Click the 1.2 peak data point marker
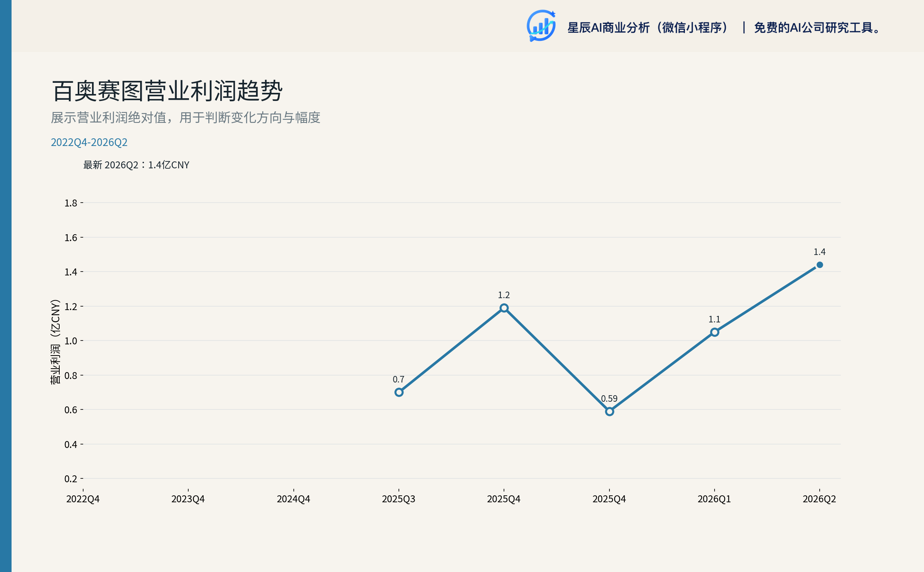Viewport: 924px width, 572px height. [504, 308]
